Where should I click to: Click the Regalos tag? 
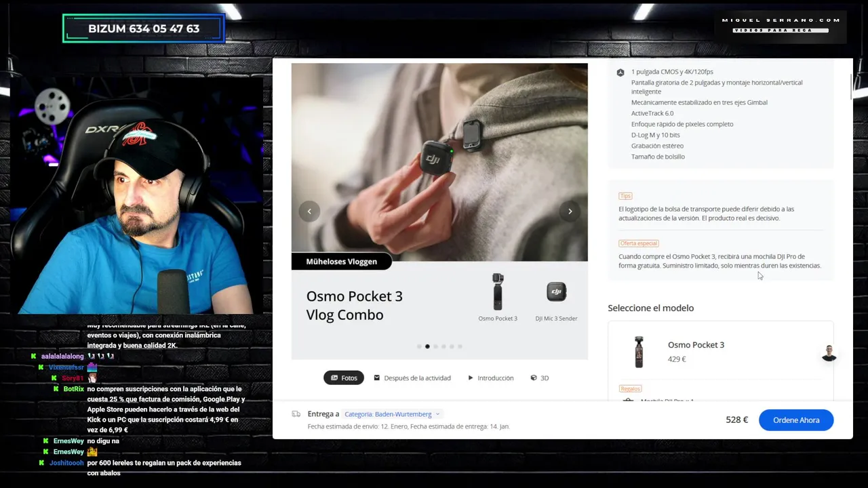click(x=630, y=389)
